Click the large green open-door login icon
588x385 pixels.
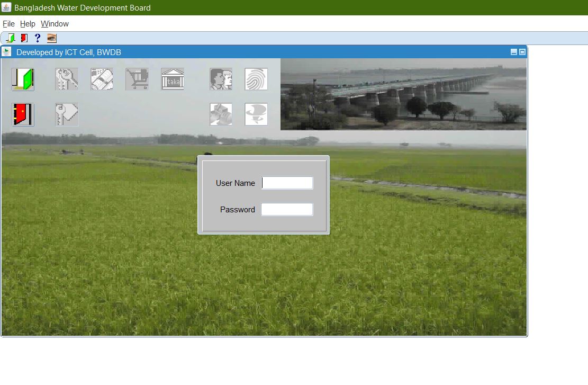(23, 79)
